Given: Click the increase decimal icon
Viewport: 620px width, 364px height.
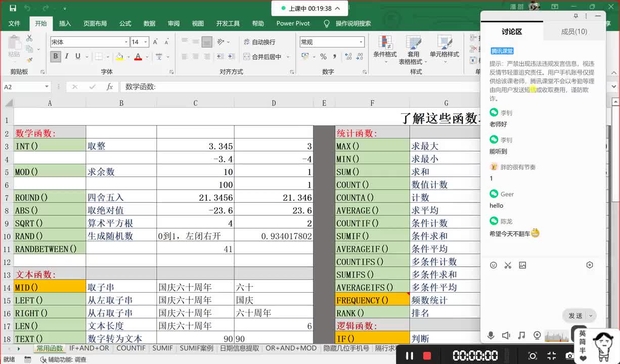Looking at the screenshot, I should tap(347, 57).
